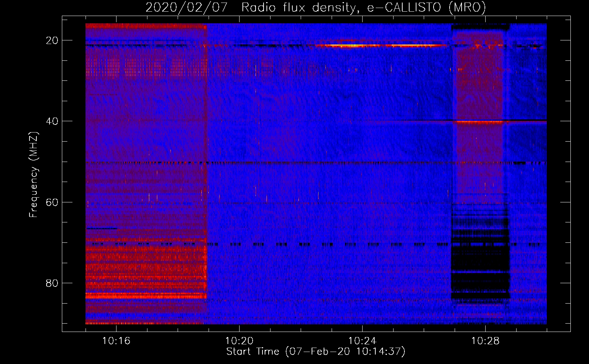589x364 pixels.
Task: Click the '10:16' time tick label
Action: [x=116, y=341]
